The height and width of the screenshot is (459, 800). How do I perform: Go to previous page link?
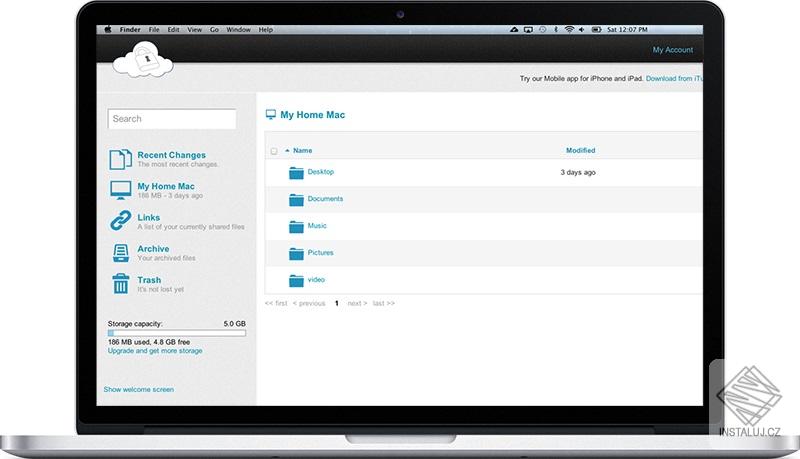[x=309, y=303]
